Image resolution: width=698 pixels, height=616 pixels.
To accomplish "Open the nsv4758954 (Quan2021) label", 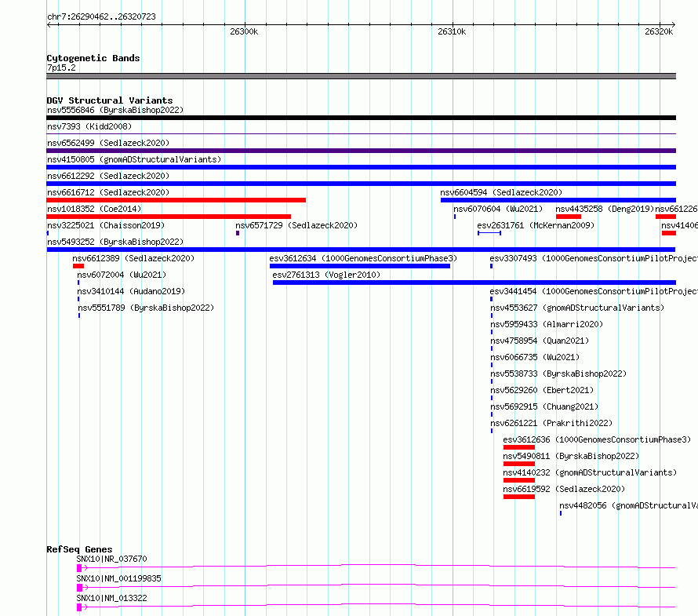I will coord(540,341).
